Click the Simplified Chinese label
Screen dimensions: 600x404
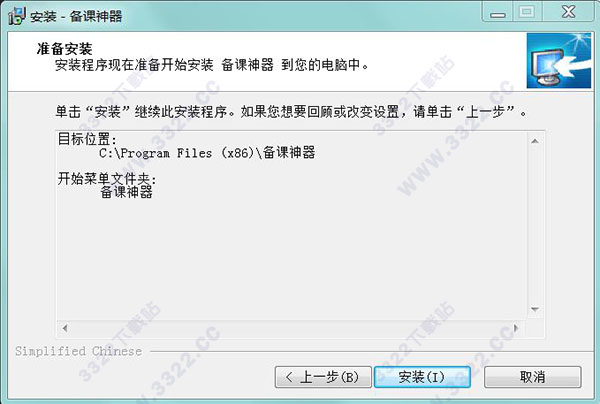(x=78, y=351)
